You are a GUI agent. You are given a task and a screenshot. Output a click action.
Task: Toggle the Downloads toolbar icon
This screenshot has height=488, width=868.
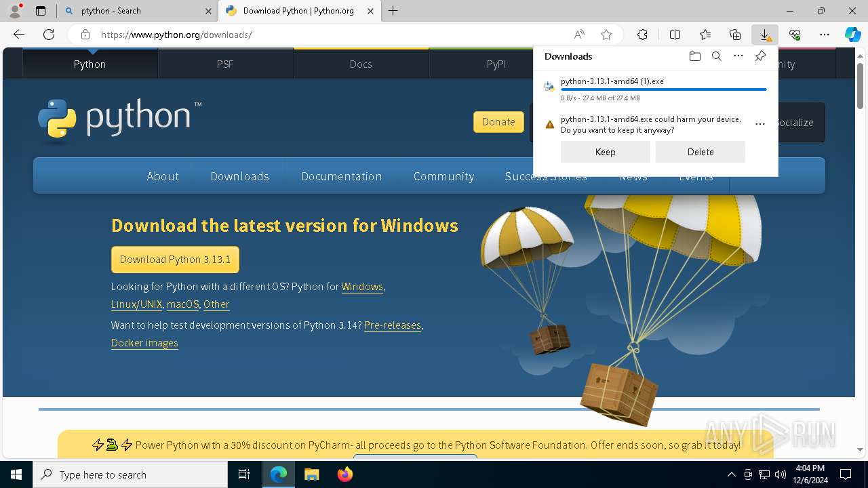pos(765,35)
